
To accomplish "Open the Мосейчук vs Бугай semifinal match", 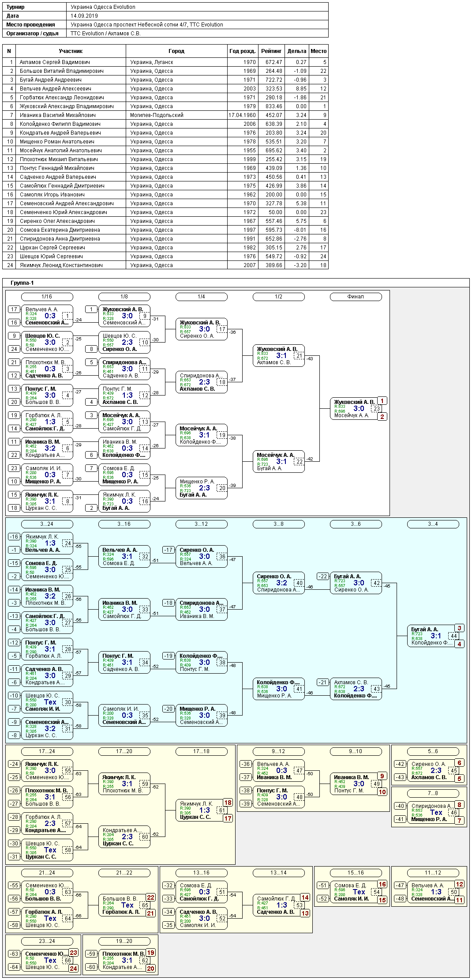I will point(278,462).
